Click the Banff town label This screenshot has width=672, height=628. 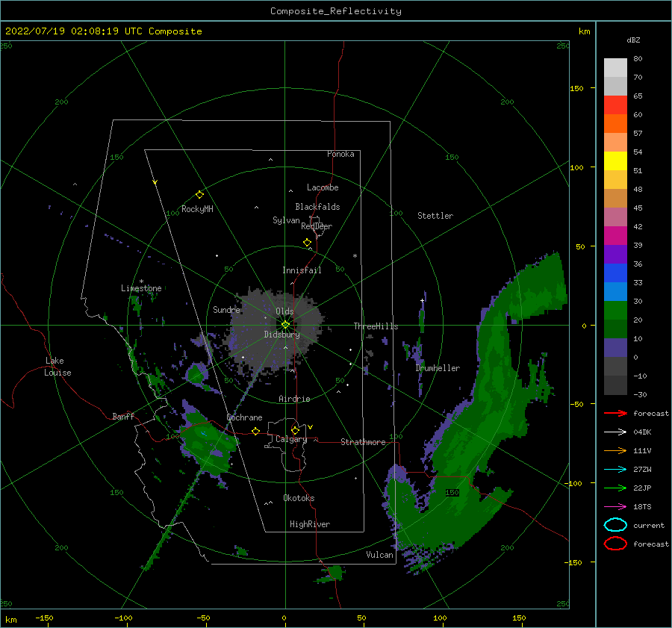tap(123, 417)
